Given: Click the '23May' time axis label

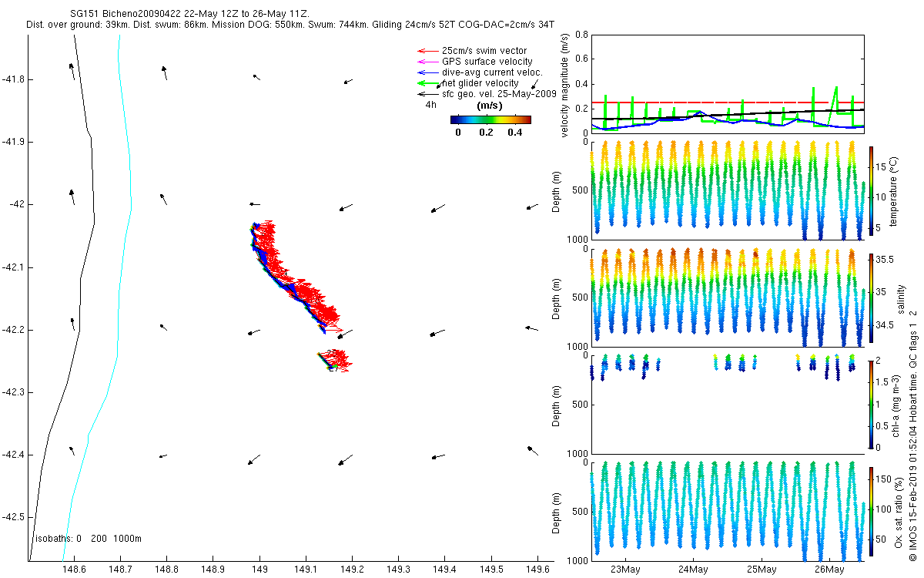Looking at the screenshot, I should coord(624,570).
